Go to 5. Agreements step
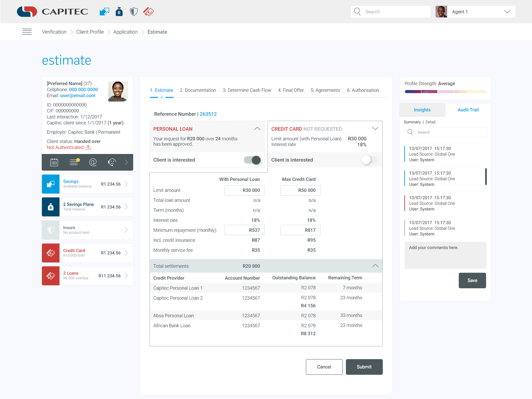Screen dimensions: 532x399 325,90
